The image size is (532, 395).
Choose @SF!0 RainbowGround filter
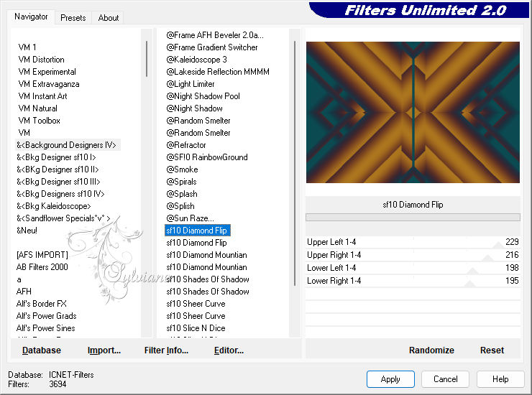tap(207, 157)
